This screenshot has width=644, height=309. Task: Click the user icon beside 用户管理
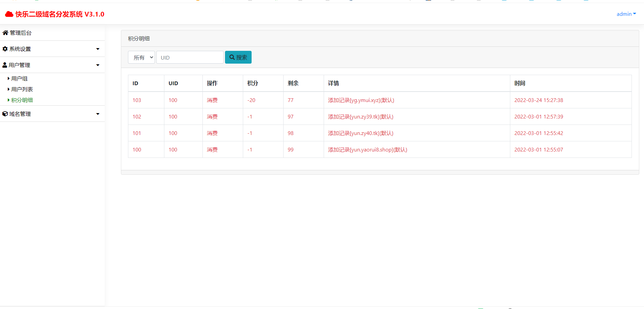[5, 65]
